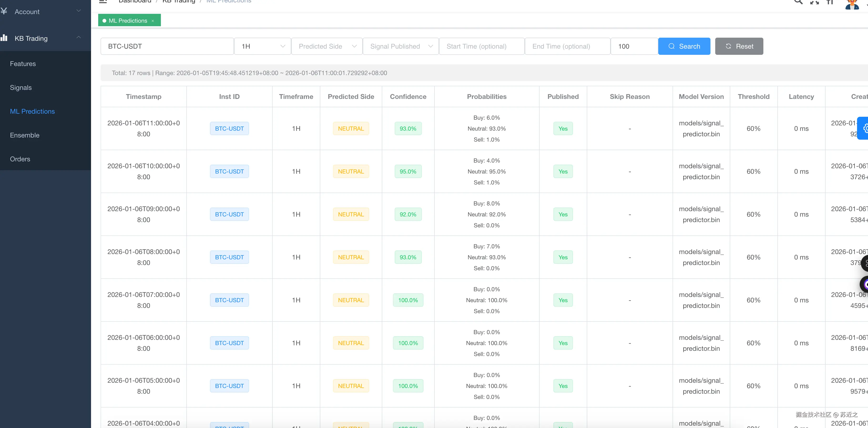
Task: Go to the Signals menu item
Action: (x=21, y=88)
